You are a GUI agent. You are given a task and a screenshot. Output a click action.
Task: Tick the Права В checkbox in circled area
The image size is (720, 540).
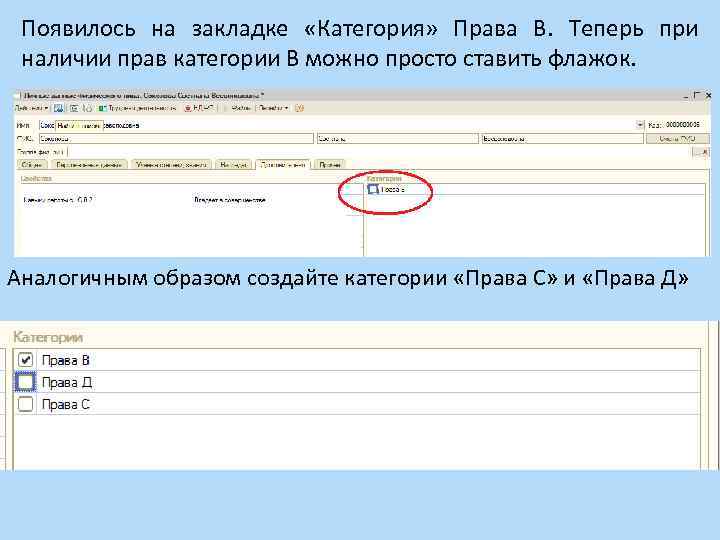[373, 189]
